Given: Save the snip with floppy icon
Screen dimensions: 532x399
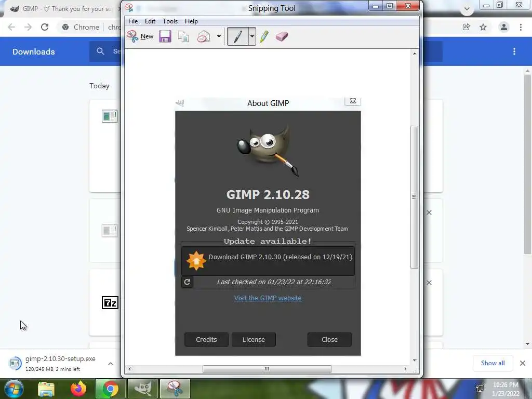Looking at the screenshot, I should tap(165, 36).
